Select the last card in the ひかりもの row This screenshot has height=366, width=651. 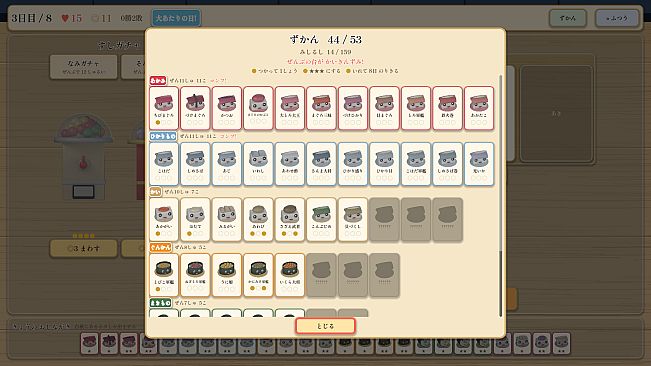pyautogui.click(x=479, y=164)
